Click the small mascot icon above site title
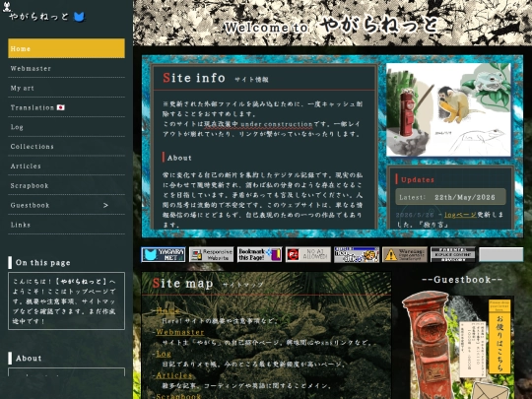The height and width of the screenshot is (399, 532). pos(7,7)
